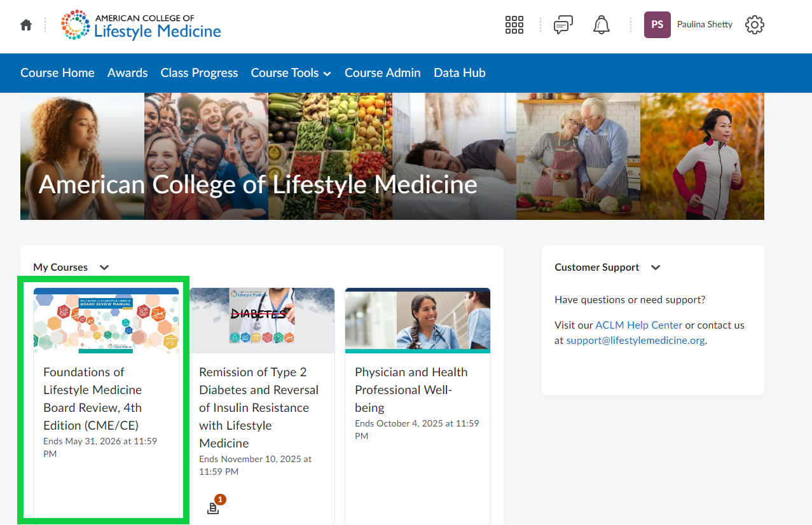
Task: Open Course Admin
Action: pyautogui.click(x=383, y=73)
